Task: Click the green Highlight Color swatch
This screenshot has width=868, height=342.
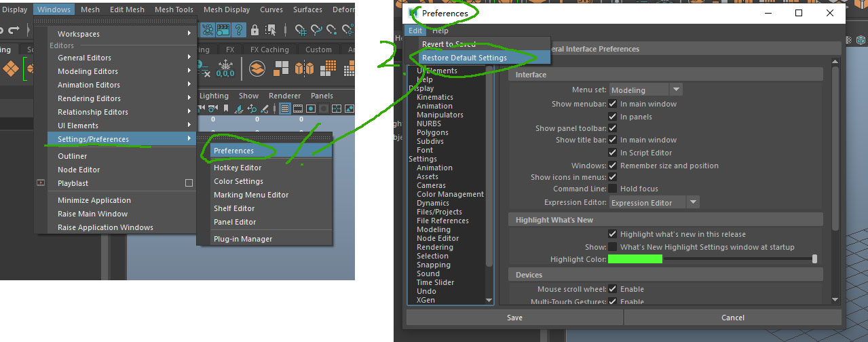Action: point(635,259)
